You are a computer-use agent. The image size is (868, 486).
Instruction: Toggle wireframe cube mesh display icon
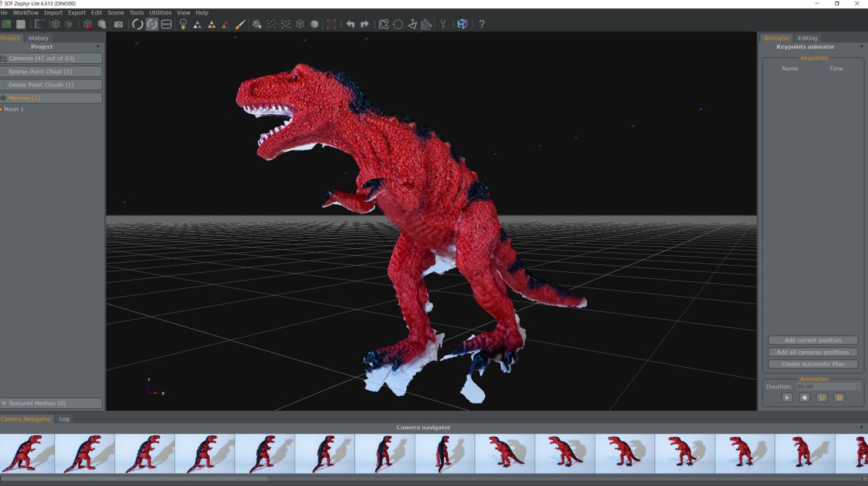click(300, 24)
